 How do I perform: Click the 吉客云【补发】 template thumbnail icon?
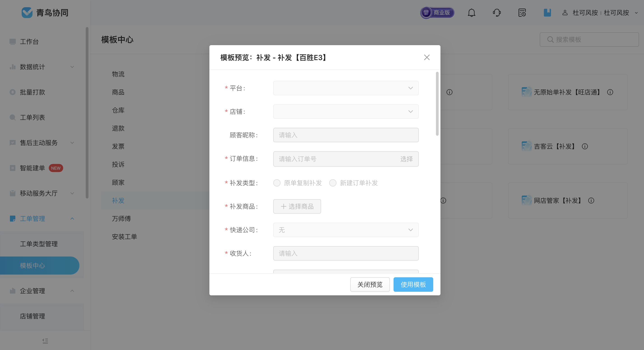tap(526, 146)
